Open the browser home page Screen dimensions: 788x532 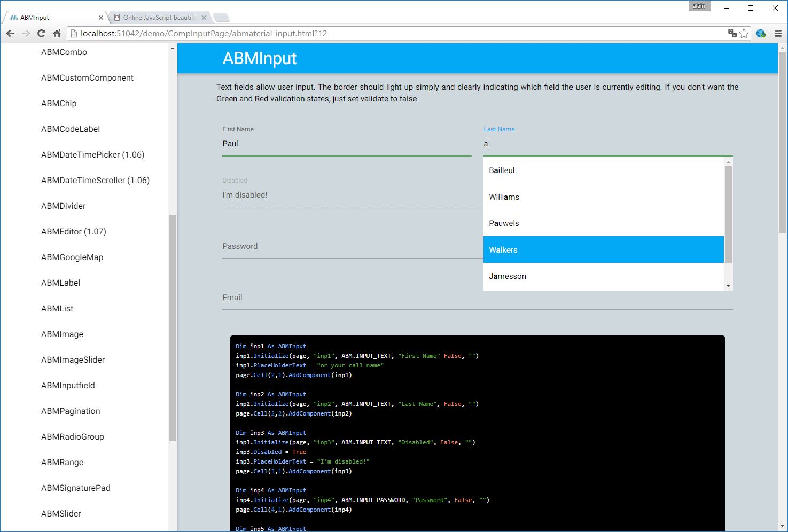coord(57,34)
